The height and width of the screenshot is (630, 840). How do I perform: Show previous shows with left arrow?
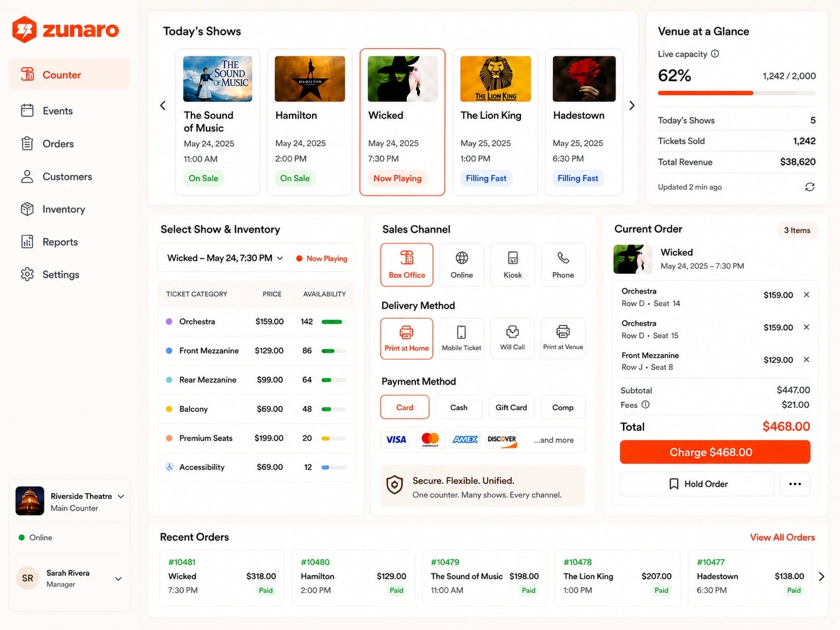click(163, 106)
